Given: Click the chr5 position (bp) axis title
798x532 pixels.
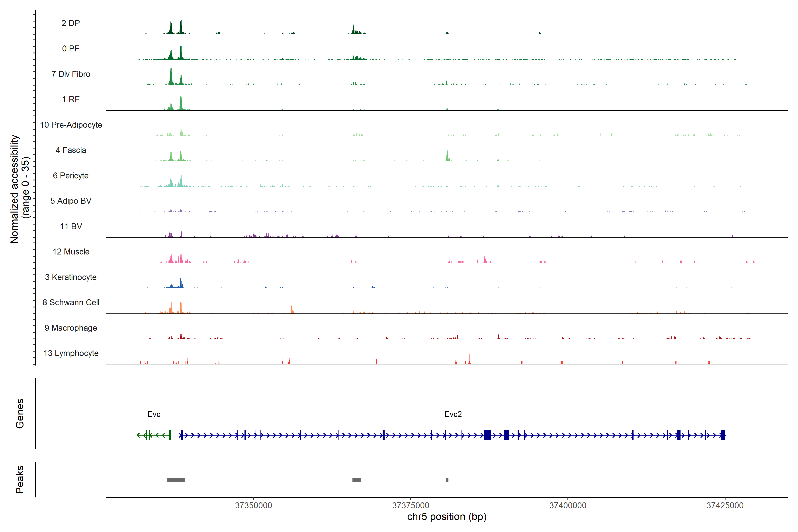Looking at the screenshot, I should pyautogui.click(x=446, y=517).
